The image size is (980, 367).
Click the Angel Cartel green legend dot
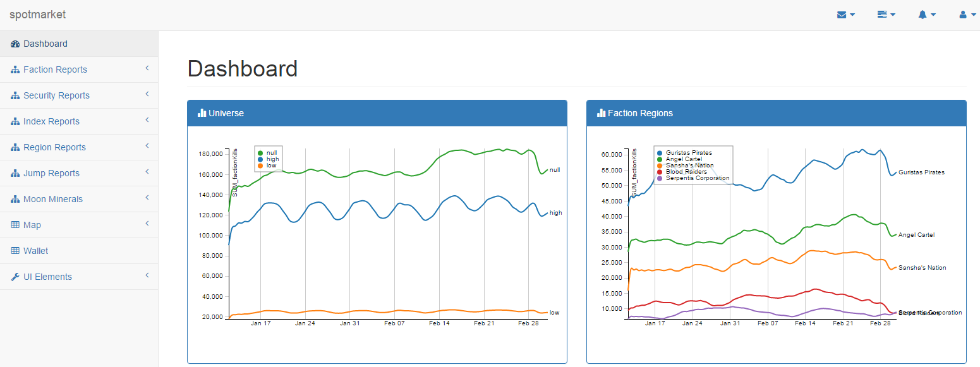[x=660, y=159]
